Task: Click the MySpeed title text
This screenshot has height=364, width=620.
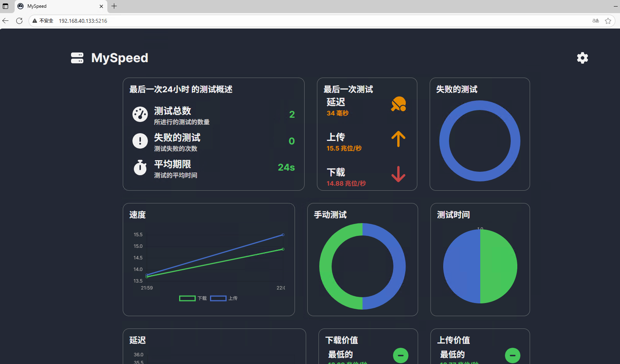Action: click(120, 58)
